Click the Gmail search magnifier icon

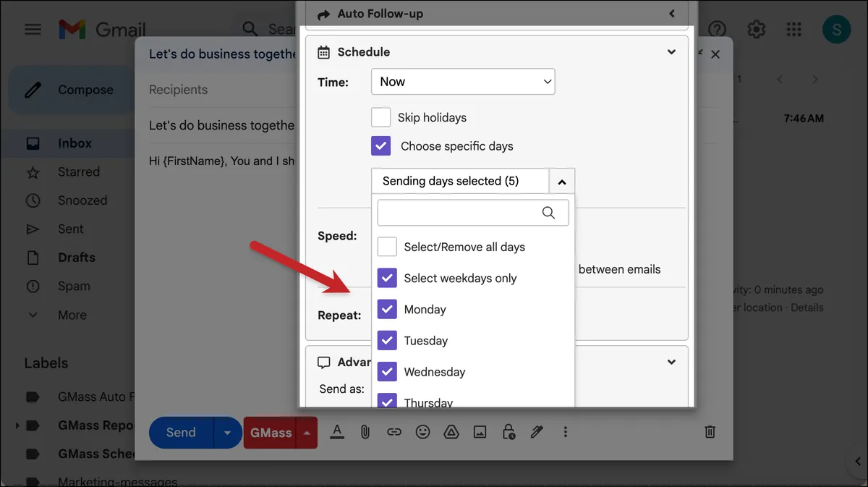[250, 29]
